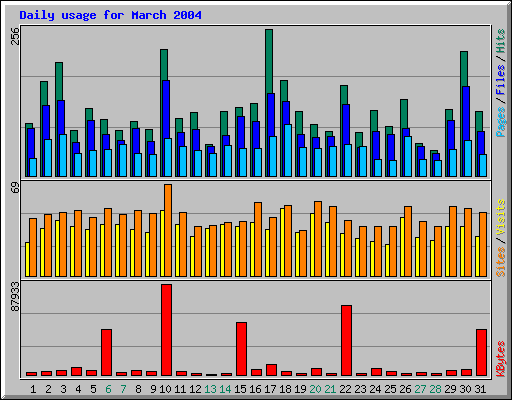512x400 pixels.
Task: Click day label "8" on the x-axis
Action: (138, 389)
